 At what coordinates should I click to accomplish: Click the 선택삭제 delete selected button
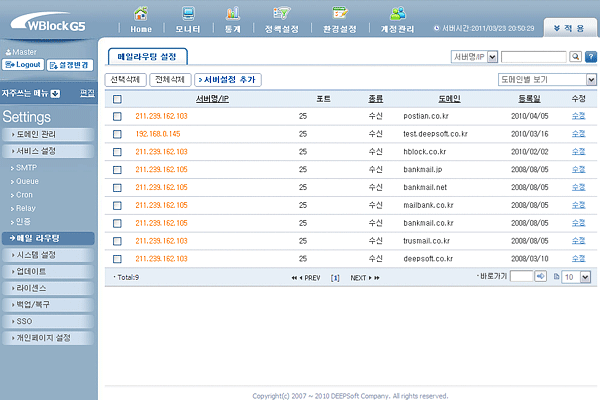tap(126, 80)
